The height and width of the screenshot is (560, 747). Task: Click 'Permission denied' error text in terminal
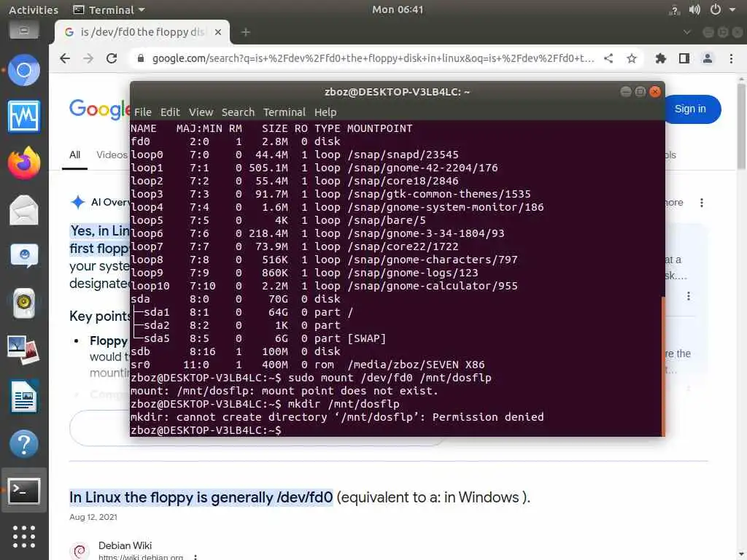tap(488, 417)
